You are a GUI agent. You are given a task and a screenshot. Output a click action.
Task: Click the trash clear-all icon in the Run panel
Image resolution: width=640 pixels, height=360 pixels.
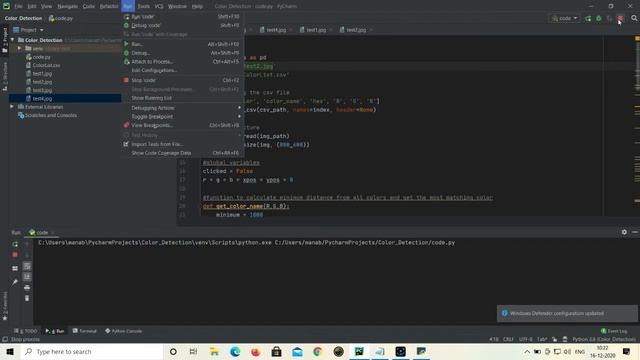[27, 298]
